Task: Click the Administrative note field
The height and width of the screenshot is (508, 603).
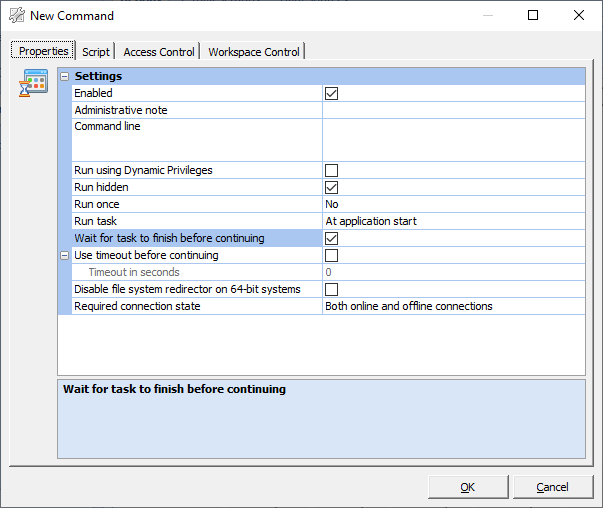Action: coord(452,110)
